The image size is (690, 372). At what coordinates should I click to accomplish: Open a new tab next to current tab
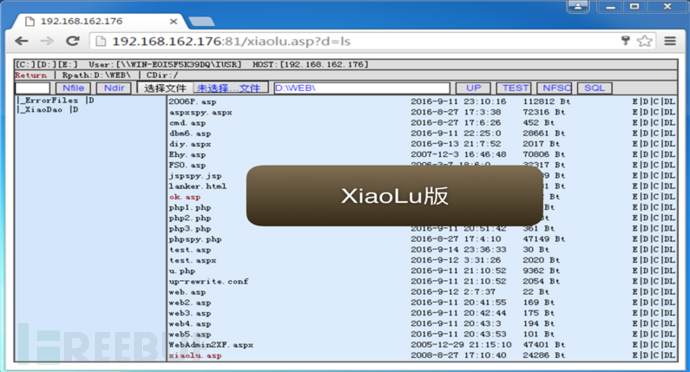pos(201,21)
